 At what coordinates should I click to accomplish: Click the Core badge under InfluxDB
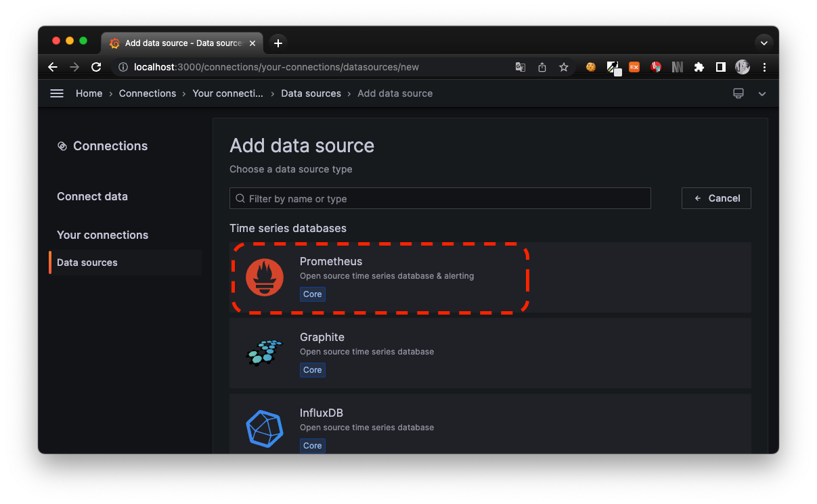tap(313, 446)
